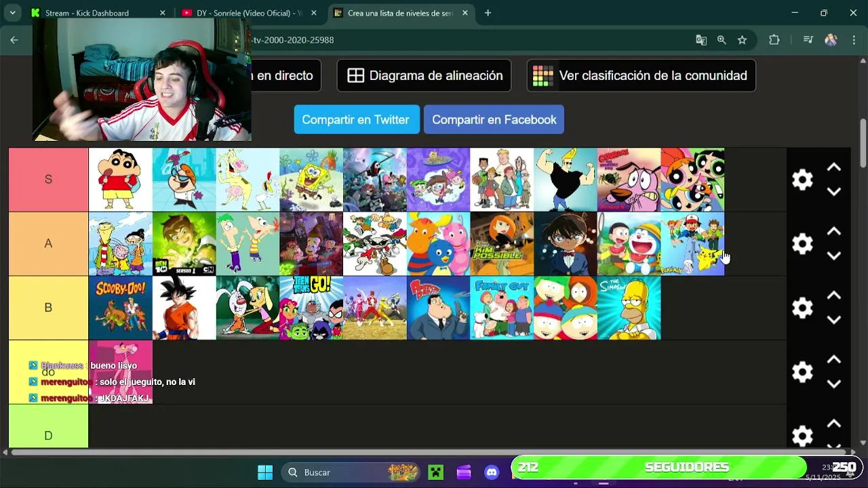Move tier S row down
Viewport: 868px width, 488px height.
coord(834,192)
